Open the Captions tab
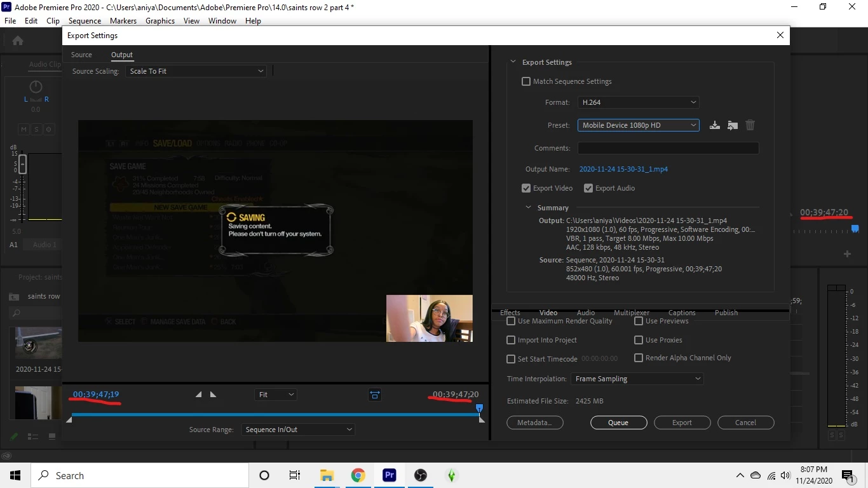Image resolution: width=868 pixels, height=488 pixels. pos(682,313)
